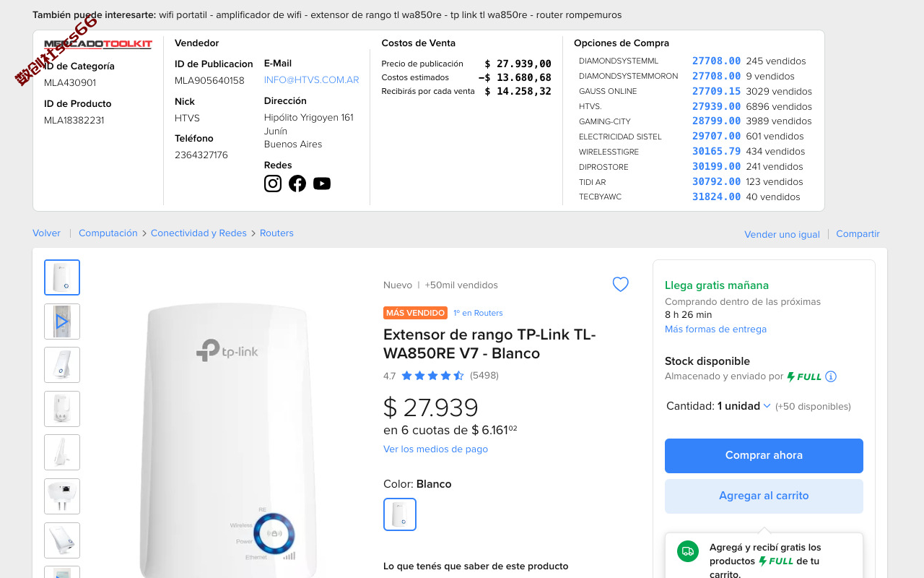Click Compartir link

858,234
